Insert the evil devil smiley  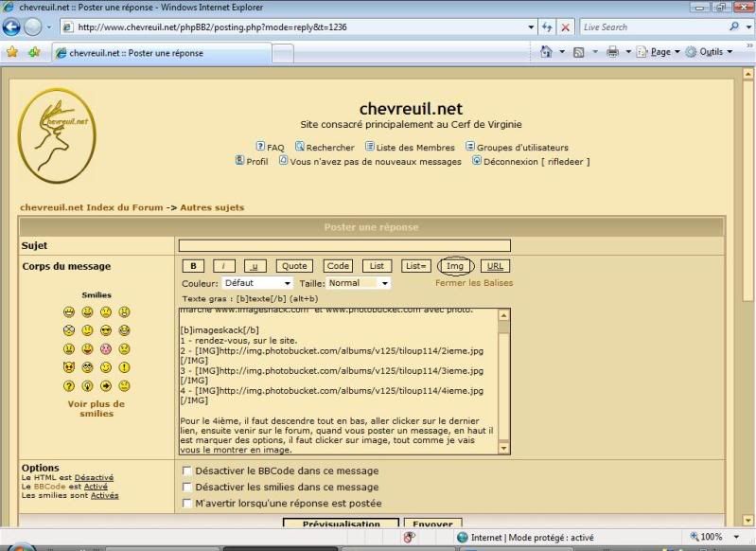pos(69,367)
